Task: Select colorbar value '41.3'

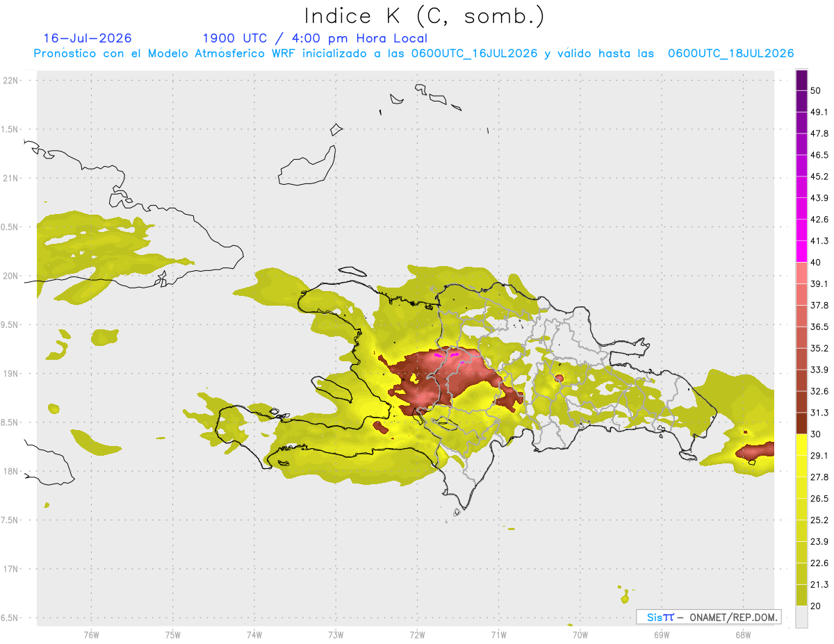Action: click(819, 241)
